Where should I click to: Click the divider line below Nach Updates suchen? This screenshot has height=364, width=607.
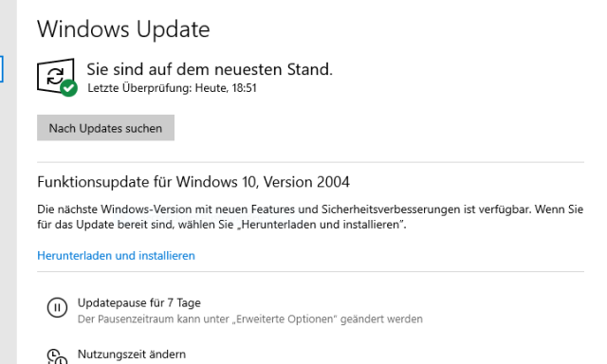(x=310, y=162)
